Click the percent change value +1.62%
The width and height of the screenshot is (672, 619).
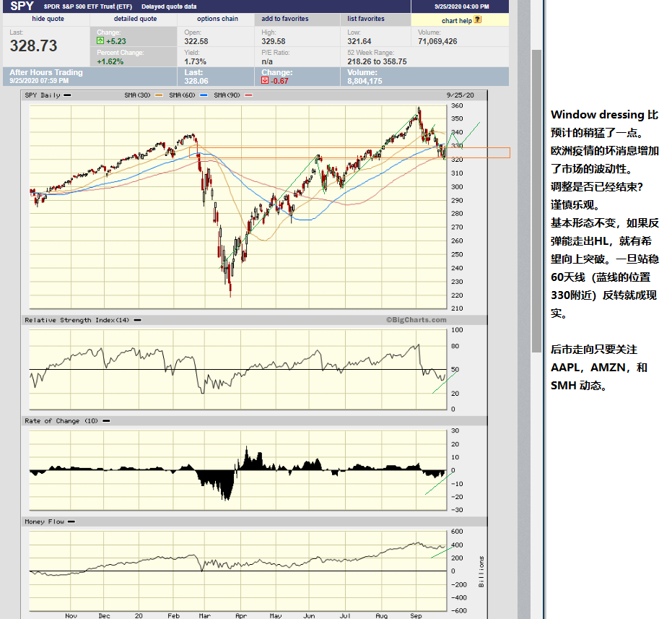(110, 61)
